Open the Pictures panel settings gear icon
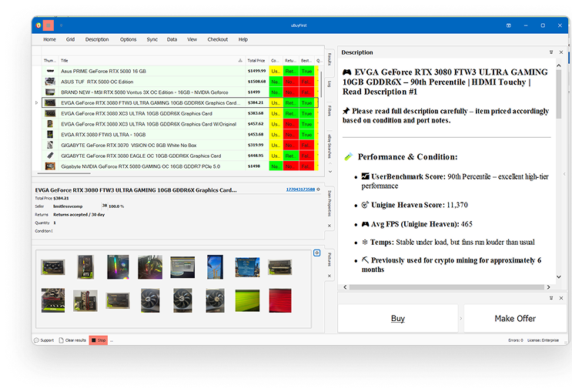572x392 pixels. [317, 253]
